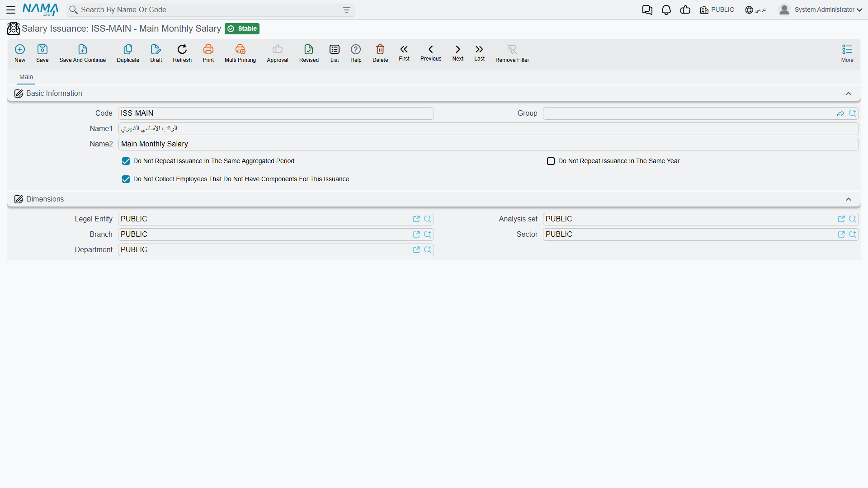The width and height of the screenshot is (868, 488).
Task: Open the More actions menu
Action: pyautogui.click(x=847, y=53)
